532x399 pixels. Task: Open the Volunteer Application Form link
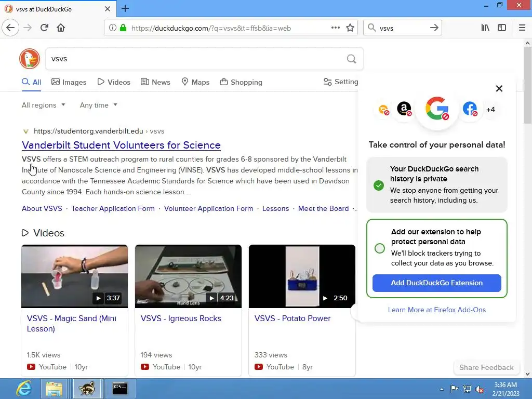(x=208, y=208)
